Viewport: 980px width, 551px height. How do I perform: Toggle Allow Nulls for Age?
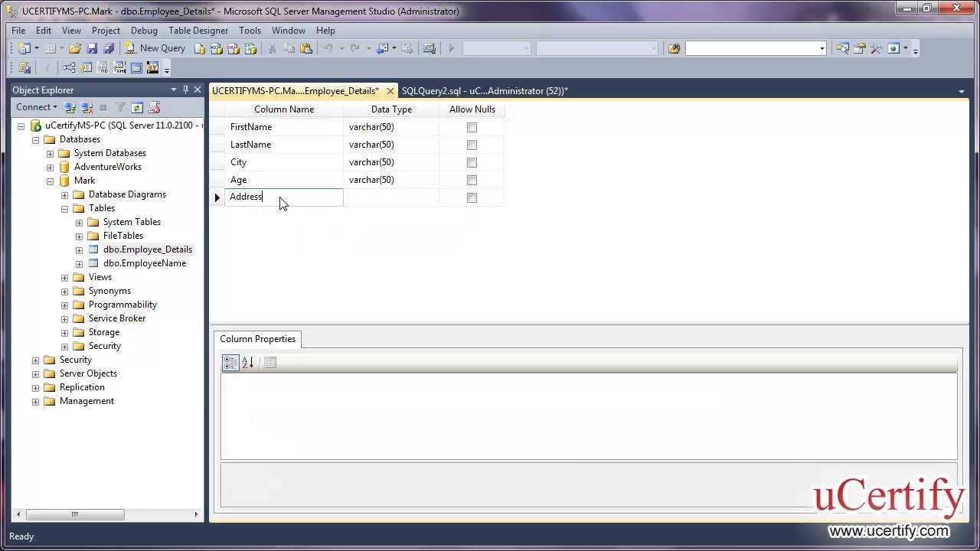472,180
